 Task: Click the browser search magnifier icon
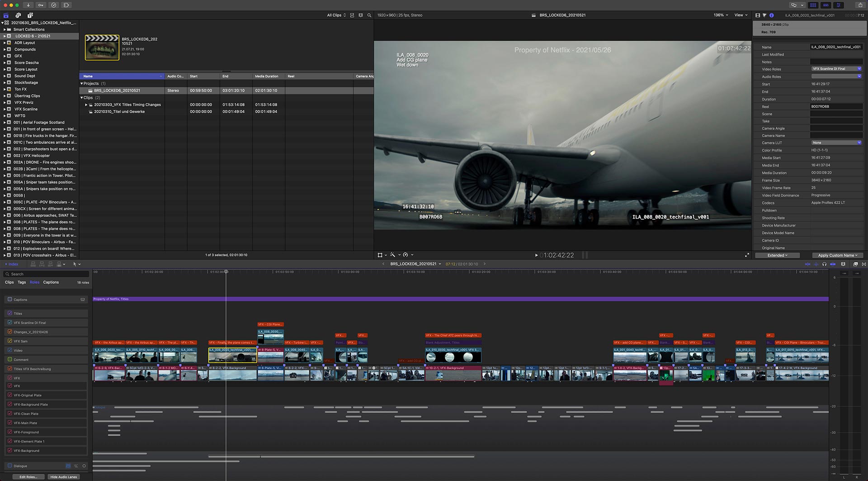tap(369, 15)
